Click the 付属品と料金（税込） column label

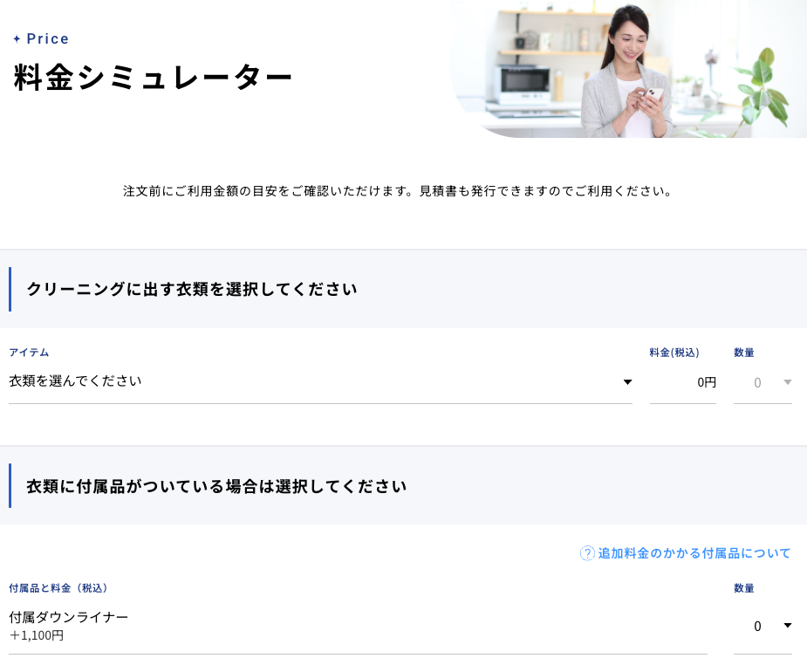[58, 588]
